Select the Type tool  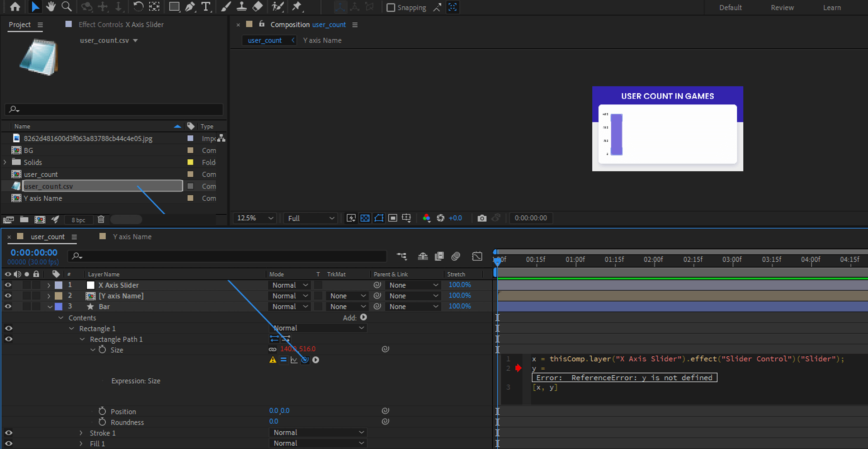pyautogui.click(x=207, y=7)
